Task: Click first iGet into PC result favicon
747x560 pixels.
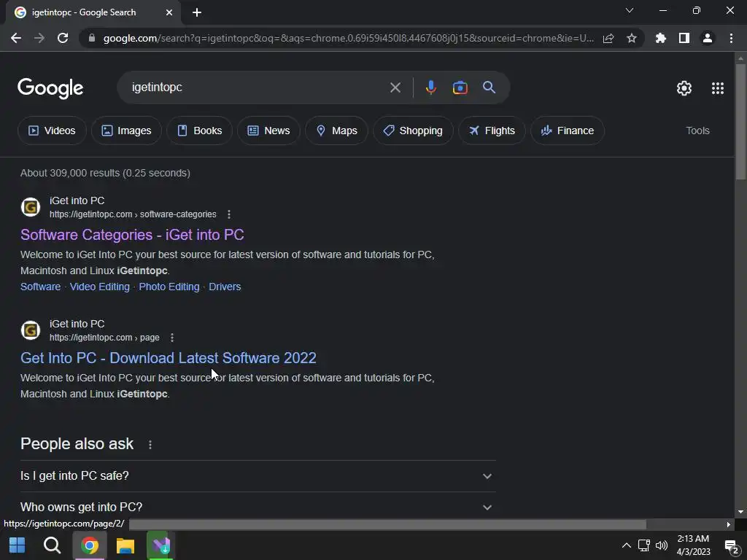Action: pos(31,207)
